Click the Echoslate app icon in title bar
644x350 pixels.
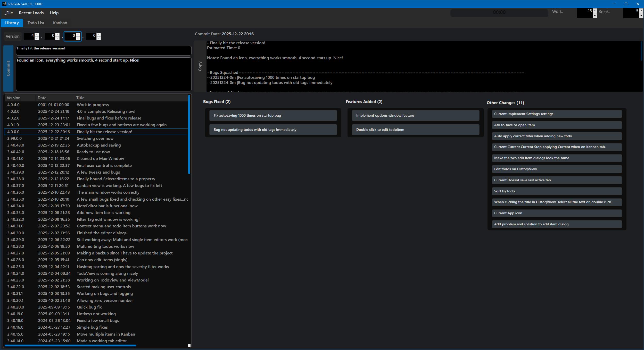point(4,4)
